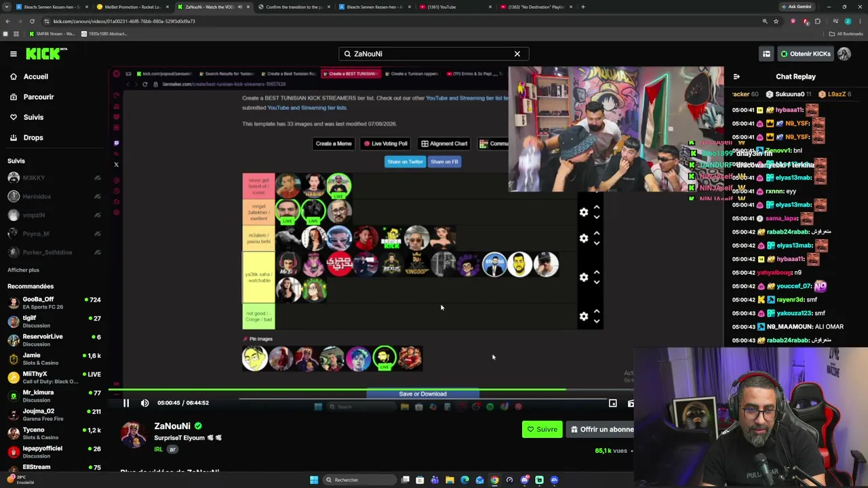Open MiiThyX recommended channel
Image resolution: width=868 pixels, height=488 pixels.
point(54,378)
